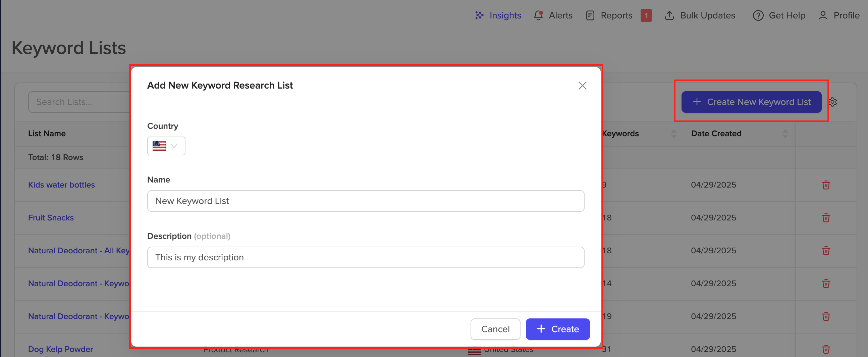The image size is (868, 357).
Task: Click the 31 keywords value for Dog Kelp Powder
Action: pos(607,349)
